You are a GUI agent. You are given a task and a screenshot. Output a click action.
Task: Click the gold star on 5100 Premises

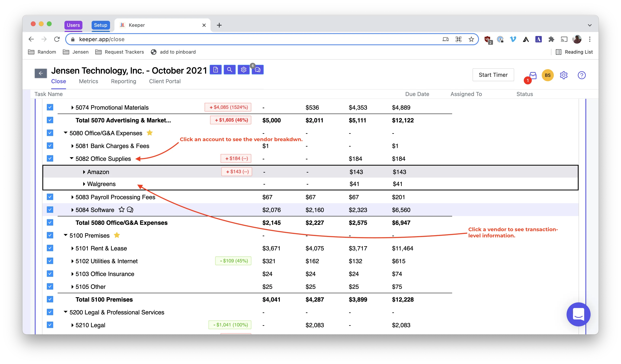click(x=117, y=235)
